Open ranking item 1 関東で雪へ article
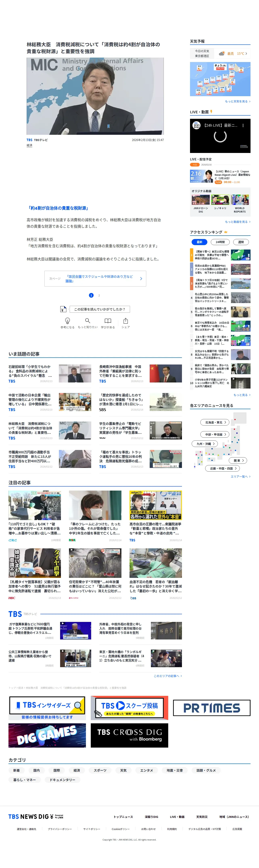This screenshot has width=259, height=868. (220, 255)
